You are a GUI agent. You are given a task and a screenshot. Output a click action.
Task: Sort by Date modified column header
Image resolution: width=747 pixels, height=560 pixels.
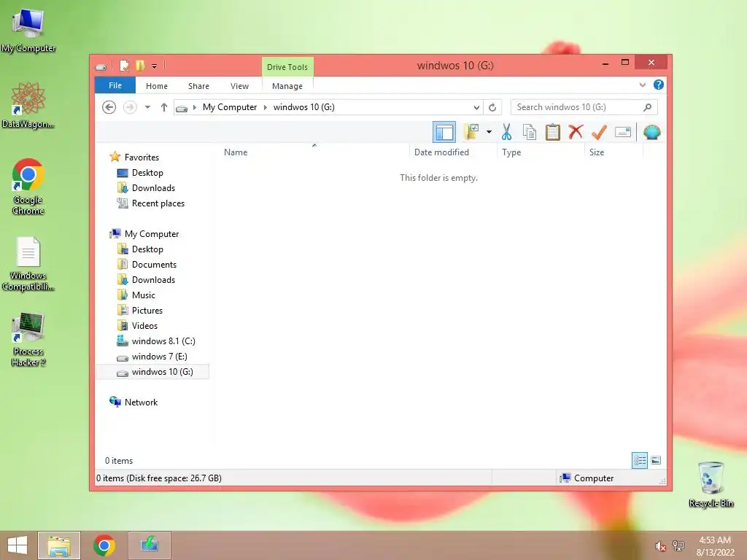click(452, 152)
